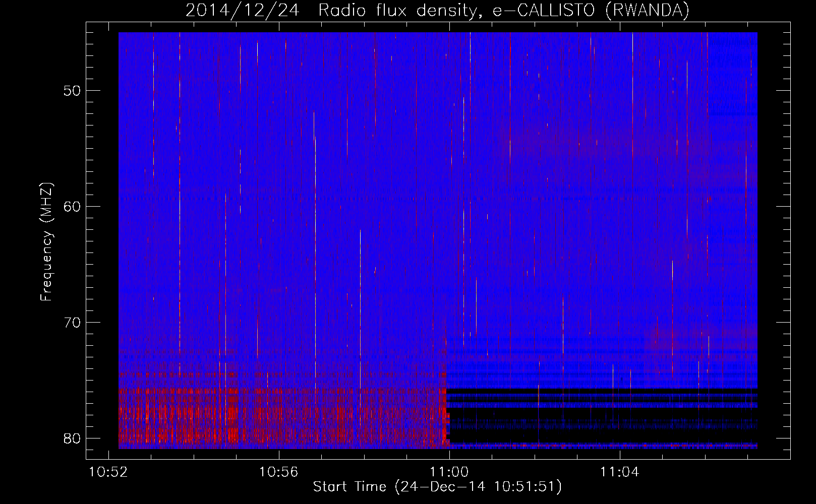Select the 'Frequency (MHZ)' axis label

tap(46, 242)
